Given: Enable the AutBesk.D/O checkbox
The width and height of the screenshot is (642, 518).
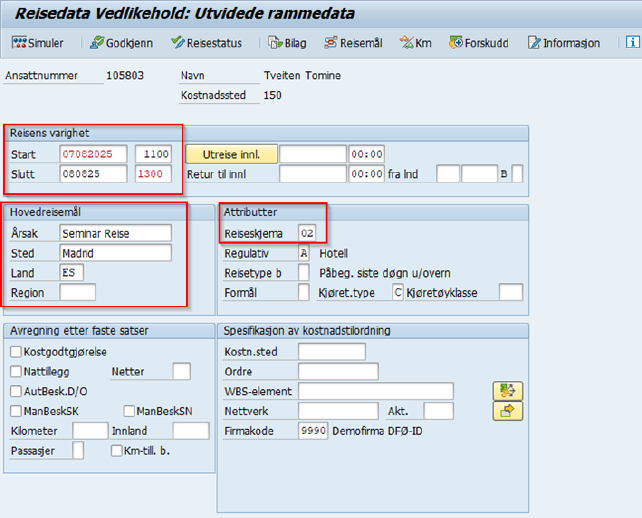Looking at the screenshot, I should coord(16,391).
